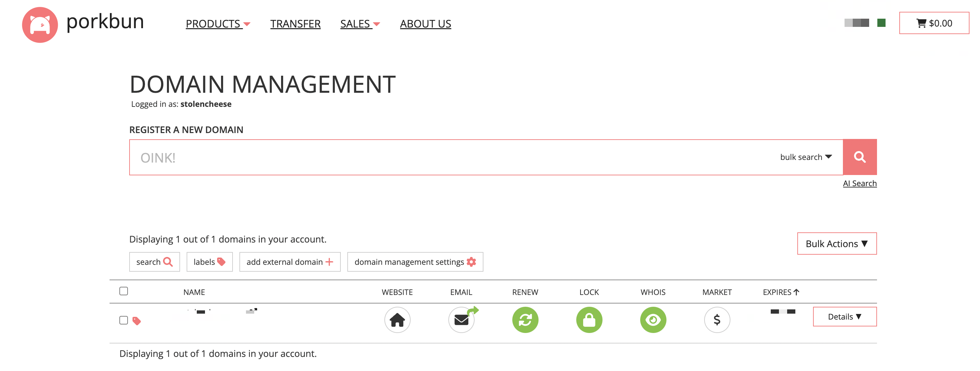
Task: Open the bulk search dropdown
Action: [x=806, y=157]
